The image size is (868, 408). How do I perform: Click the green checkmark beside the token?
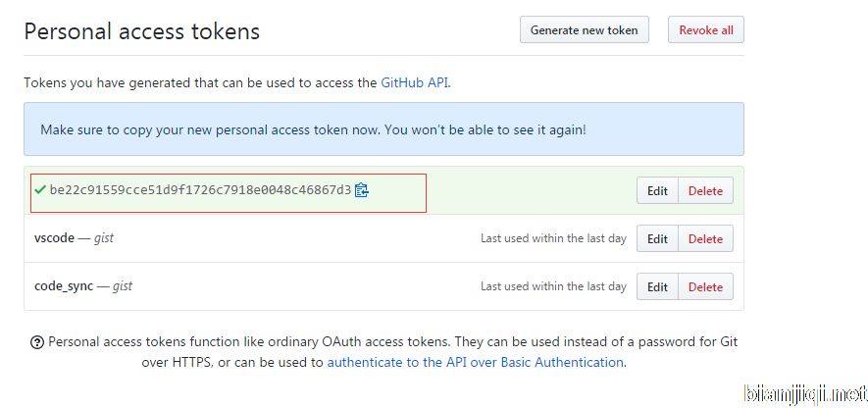(39, 189)
